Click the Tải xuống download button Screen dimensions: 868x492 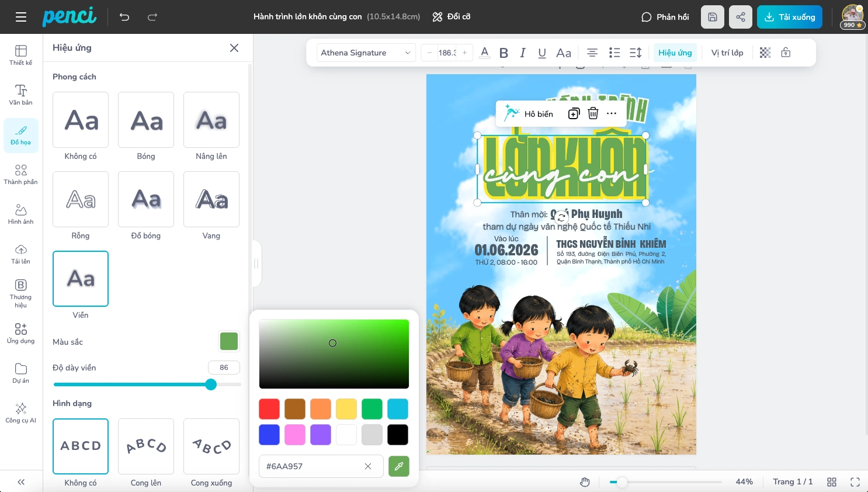(x=790, y=17)
